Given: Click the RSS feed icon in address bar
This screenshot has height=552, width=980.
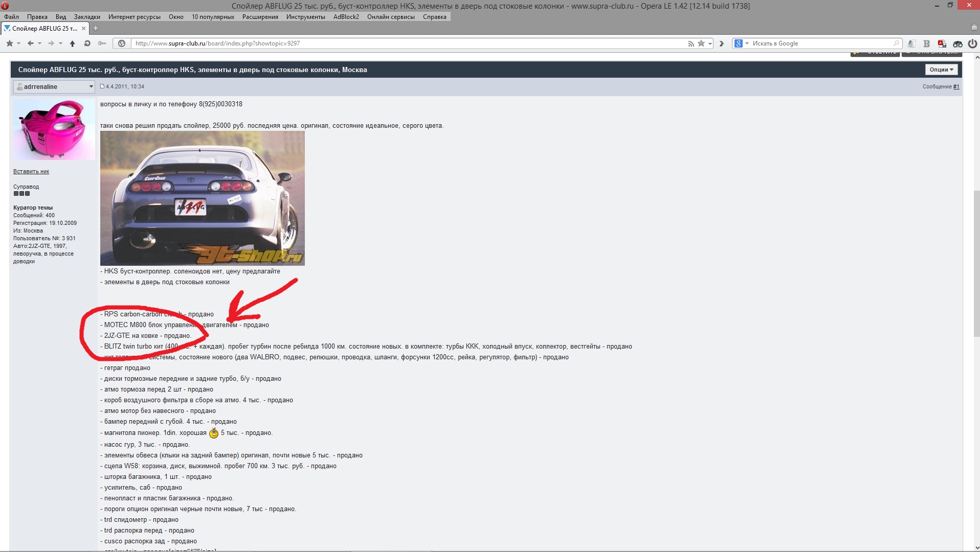Looking at the screenshot, I should tap(691, 43).
